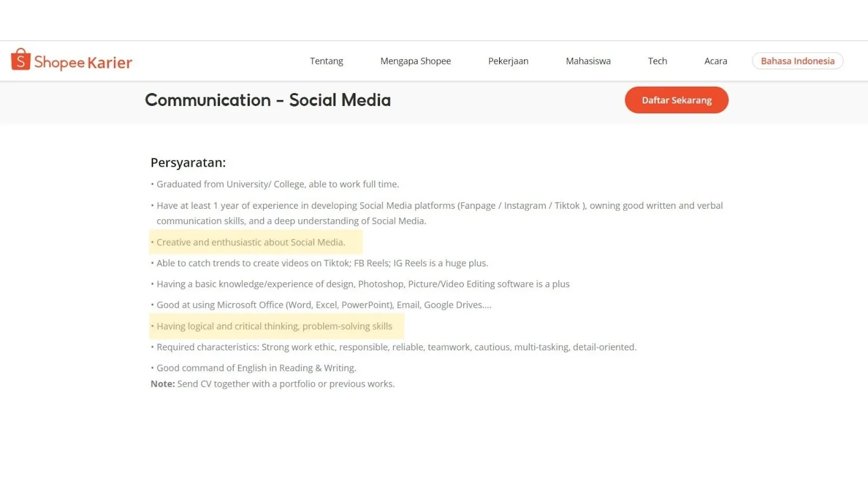Screen dimensions: 868x488
Task: Select the Tentang menu item
Action: pyautogui.click(x=326, y=61)
